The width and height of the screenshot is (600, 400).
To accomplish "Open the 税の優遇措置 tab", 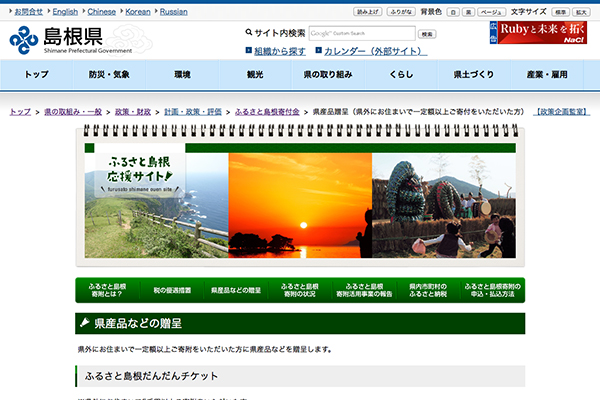I will point(172,290).
